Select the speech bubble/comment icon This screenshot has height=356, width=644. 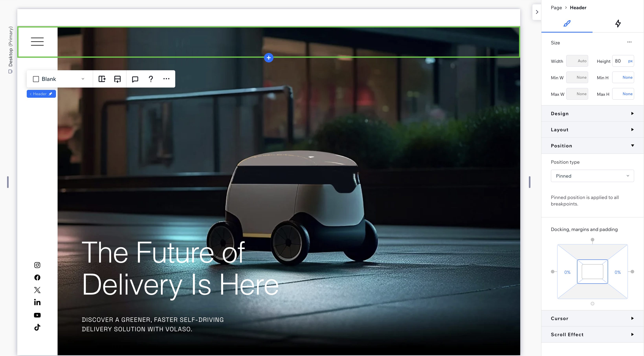135,79
